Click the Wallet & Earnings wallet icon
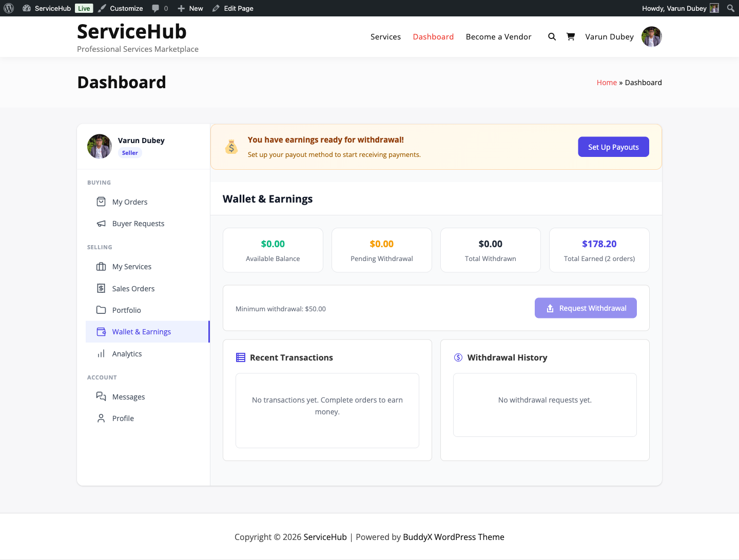This screenshot has width=739, height=560. (x=101, y=331)
